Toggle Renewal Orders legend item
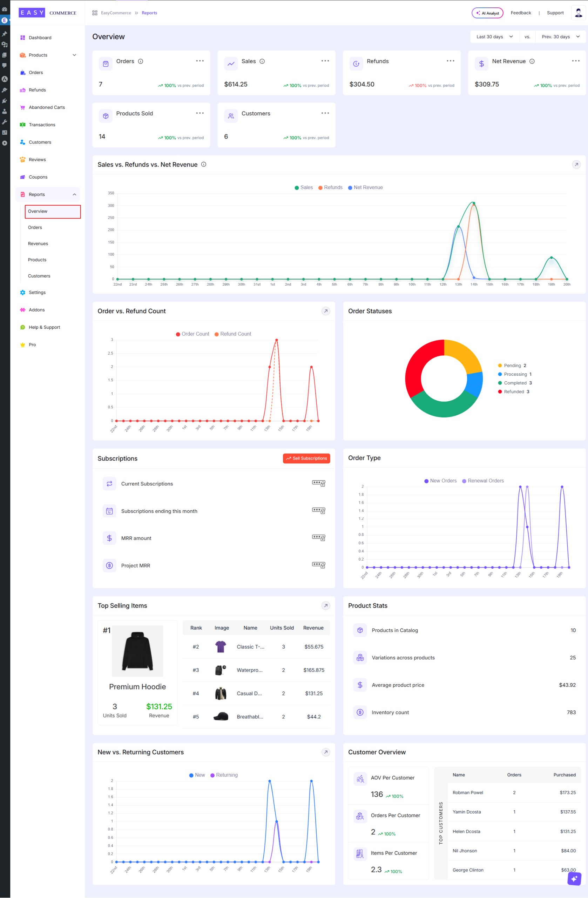Viewport: 588px width, 898px height. (483, 481)
